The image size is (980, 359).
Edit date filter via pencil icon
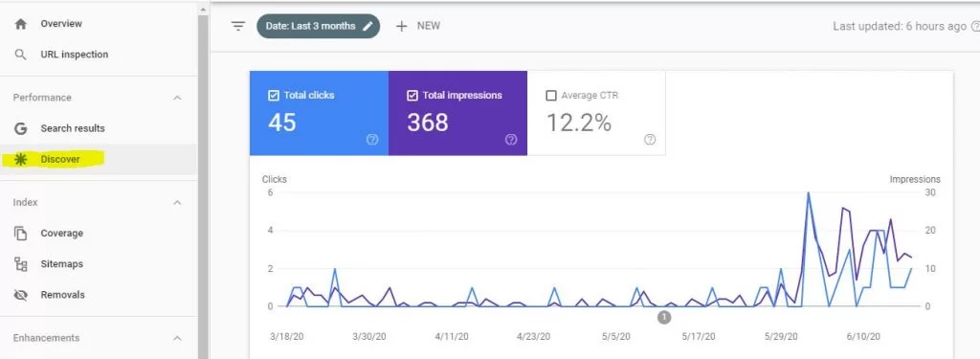[x=368, y=26]
